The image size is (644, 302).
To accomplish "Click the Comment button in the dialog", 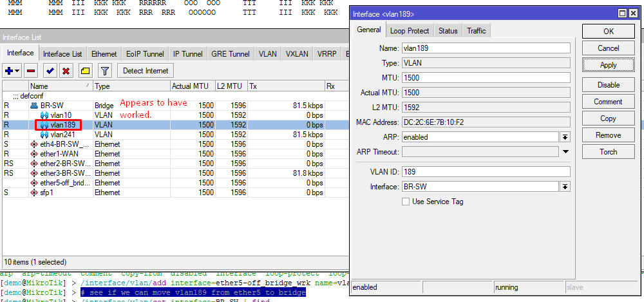I will [x=609, y=102].
